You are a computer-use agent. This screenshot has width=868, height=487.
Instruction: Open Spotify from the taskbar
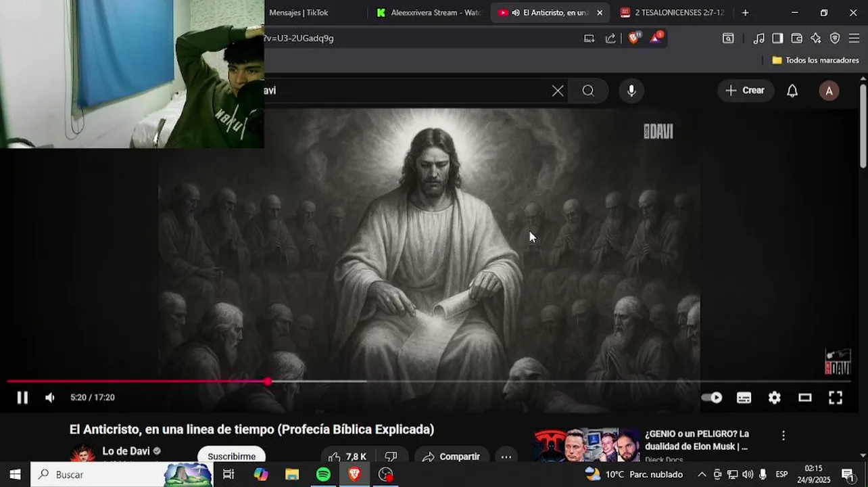[323, 474]
